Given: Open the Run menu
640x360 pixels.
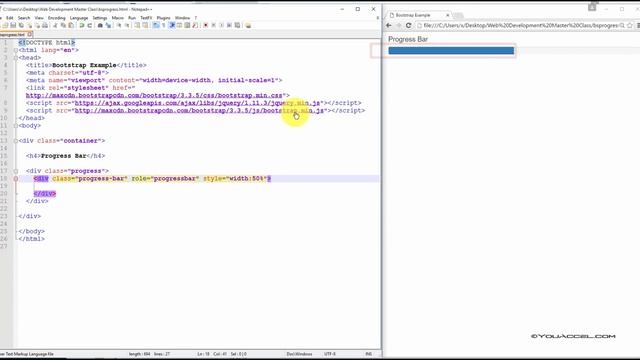Looking at the screenshot, I should click(132, 18).
